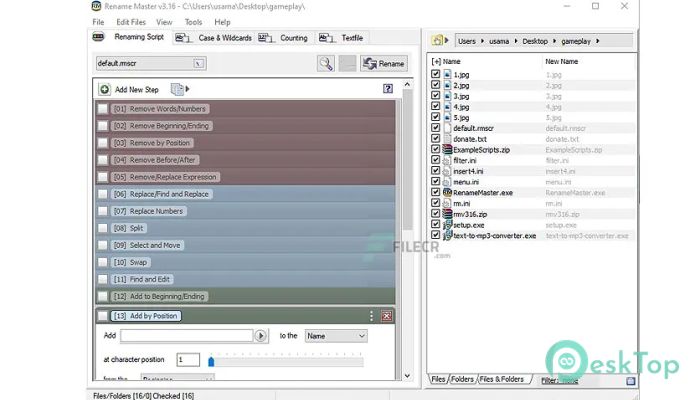Click the script options icon next to Add New Step

[x=177, y=89]
